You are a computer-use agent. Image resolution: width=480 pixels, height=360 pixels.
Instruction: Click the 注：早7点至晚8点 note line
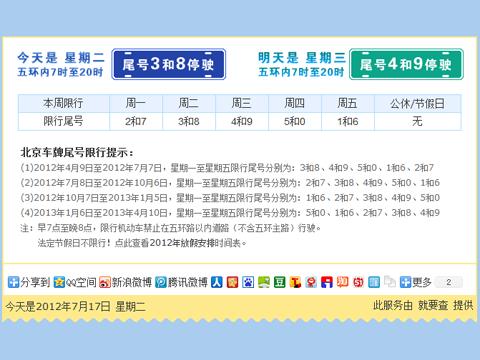click(x=170, y=228)
